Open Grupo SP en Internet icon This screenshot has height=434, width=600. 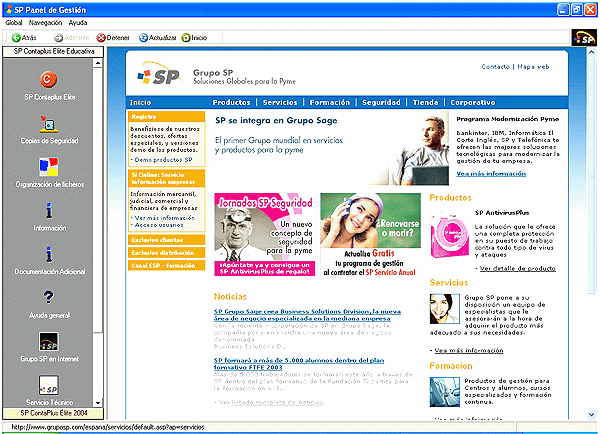[x=49, y=341]
